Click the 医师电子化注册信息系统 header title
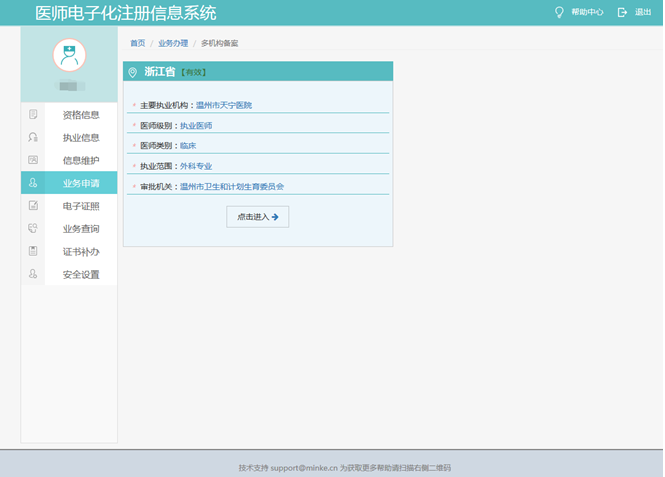Viewport: 665px width, 477px height. tap(125, 13)
